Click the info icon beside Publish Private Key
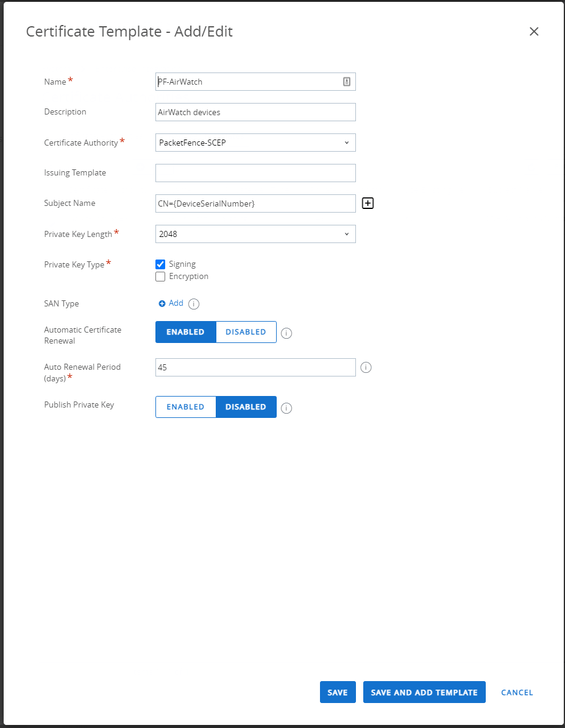 (x=286, y=408)
